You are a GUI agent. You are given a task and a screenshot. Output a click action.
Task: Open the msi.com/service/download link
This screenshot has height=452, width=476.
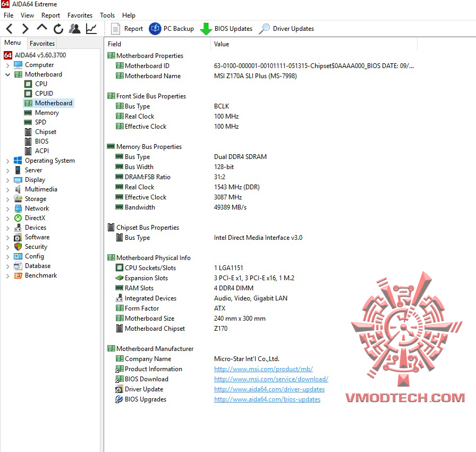point(271,379)
